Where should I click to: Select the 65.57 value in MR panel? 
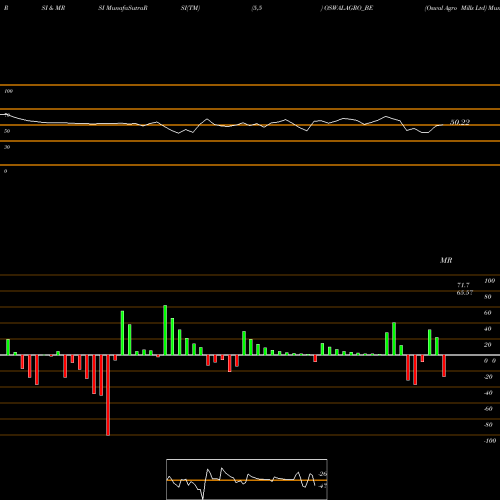[x=465, y=293]
